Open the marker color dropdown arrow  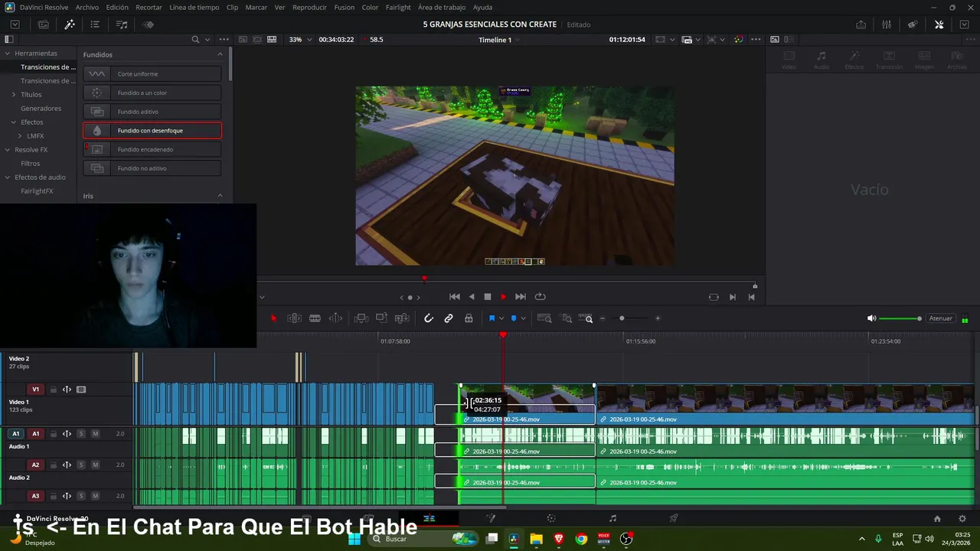(524, 318)
